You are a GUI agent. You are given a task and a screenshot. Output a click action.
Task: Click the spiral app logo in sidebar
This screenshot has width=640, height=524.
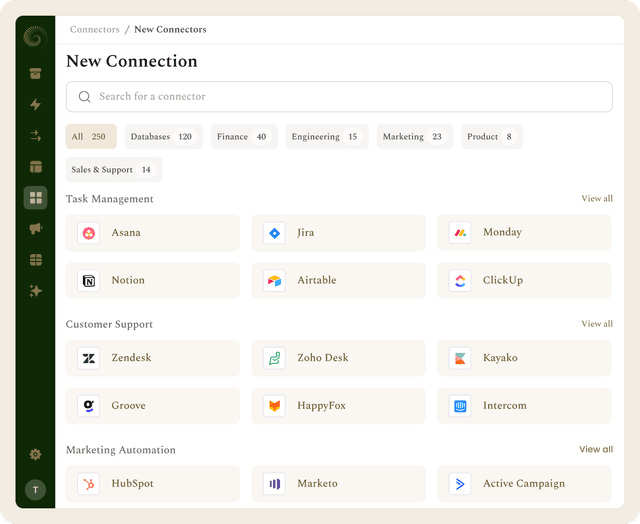coord(35,37)
